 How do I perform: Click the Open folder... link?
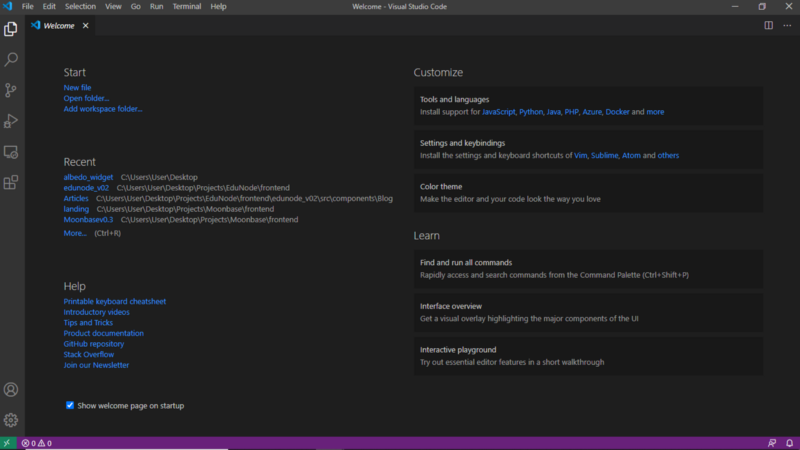pyautogui.click(x=86, y=98)
